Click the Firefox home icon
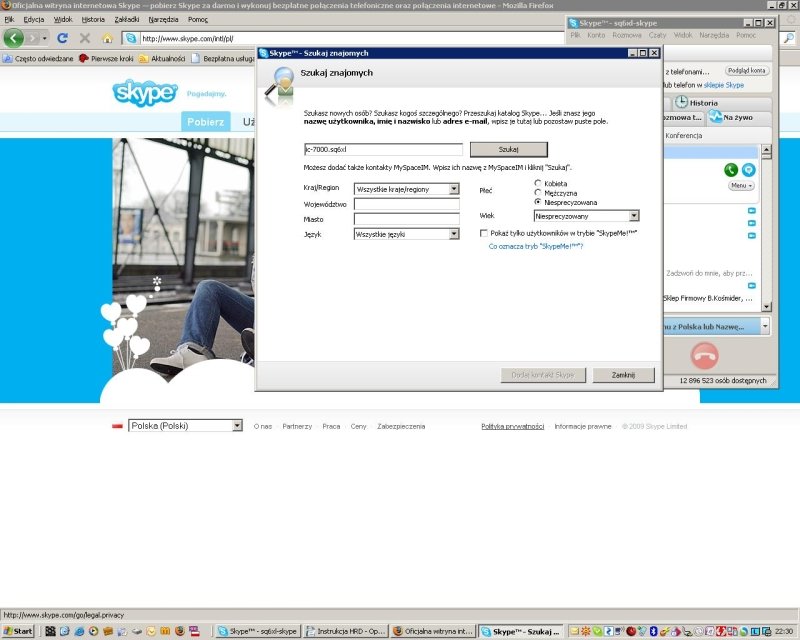This screenshot has height=640, width=800. (x=107, y=38)
